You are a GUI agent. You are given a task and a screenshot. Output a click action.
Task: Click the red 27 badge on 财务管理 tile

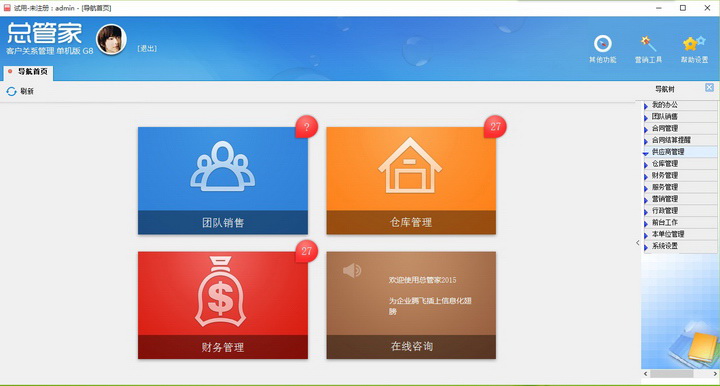click(307, 251)
